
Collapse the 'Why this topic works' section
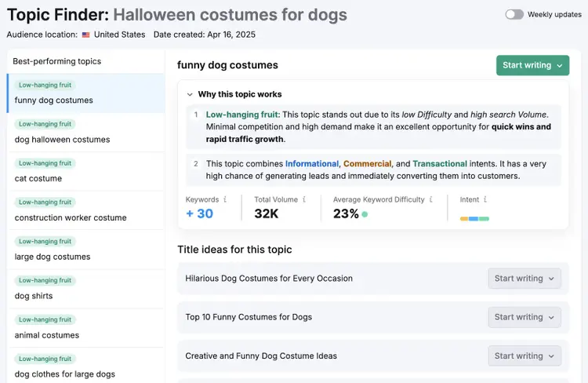click(x=190, y=94)
